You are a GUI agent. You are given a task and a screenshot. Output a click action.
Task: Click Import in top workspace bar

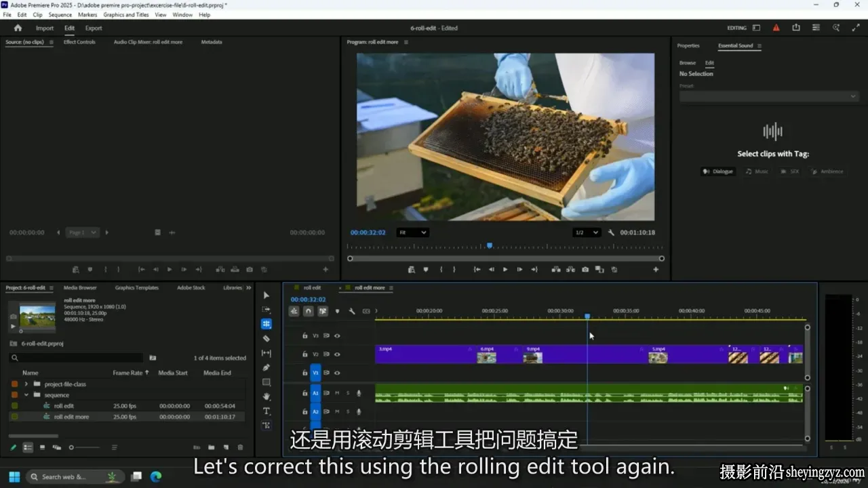pyautogui.click(x=45, y=28)
